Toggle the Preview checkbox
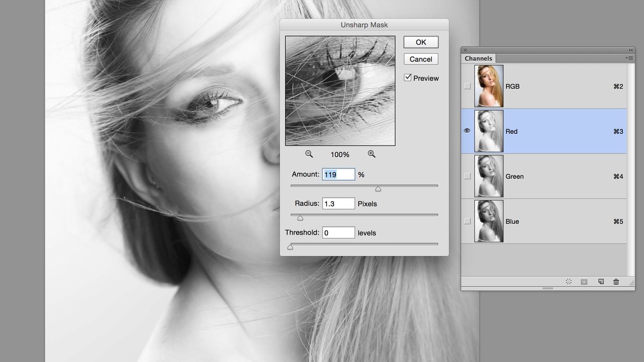Screen dimensions: 644x362 click(408, 78)
